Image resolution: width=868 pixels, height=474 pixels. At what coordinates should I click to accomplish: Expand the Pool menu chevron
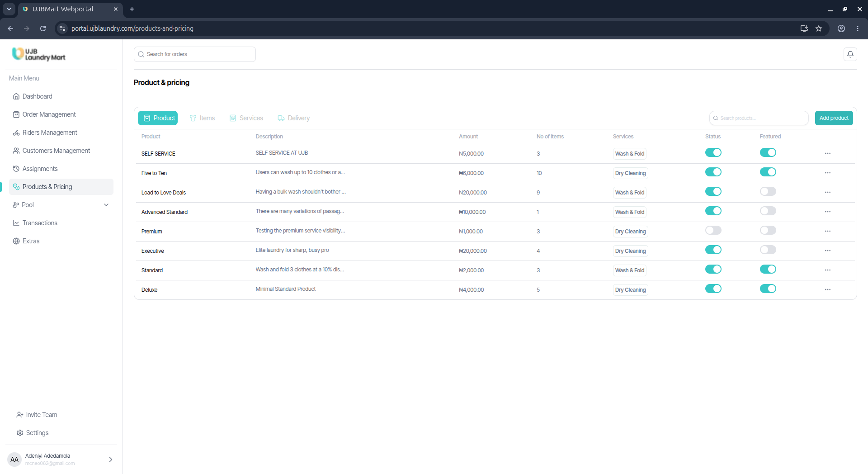pyautogui.click(x=106, y=205)
